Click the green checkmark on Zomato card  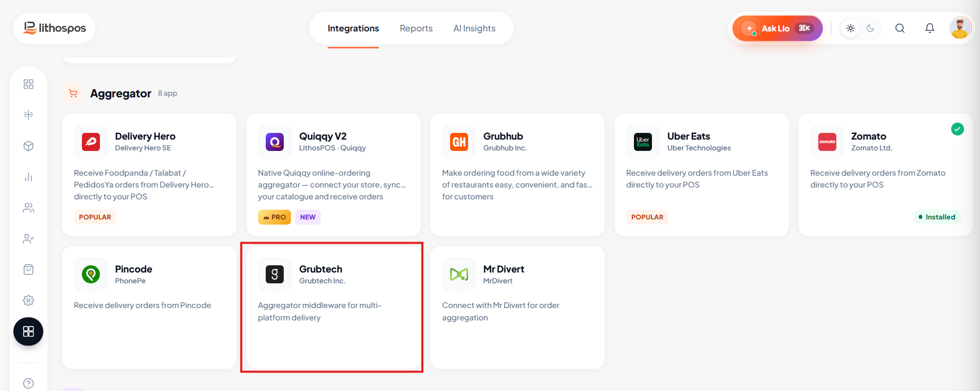(957, 129)
